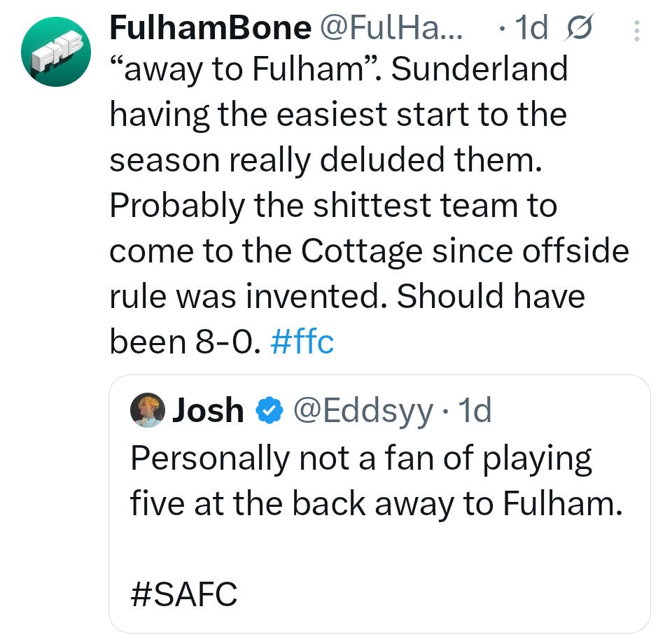This screenshot has width=665, height=644.
Task: Click "five at the back" quoted line
Action: (x=375, y=504)
